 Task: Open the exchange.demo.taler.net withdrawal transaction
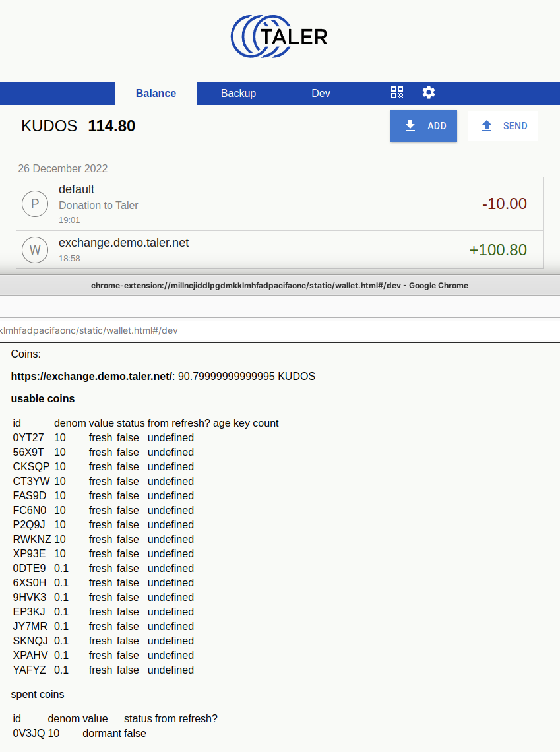pos(280,250)
